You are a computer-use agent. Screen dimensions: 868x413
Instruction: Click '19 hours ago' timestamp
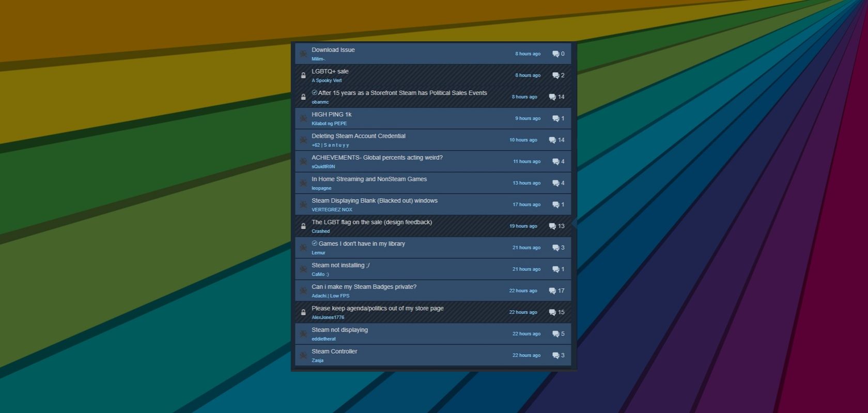click(x=523, y=226)
